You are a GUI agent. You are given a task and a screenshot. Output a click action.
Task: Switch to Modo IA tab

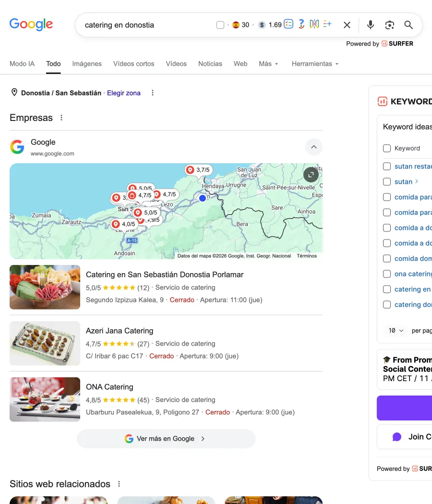pos(22,64)
